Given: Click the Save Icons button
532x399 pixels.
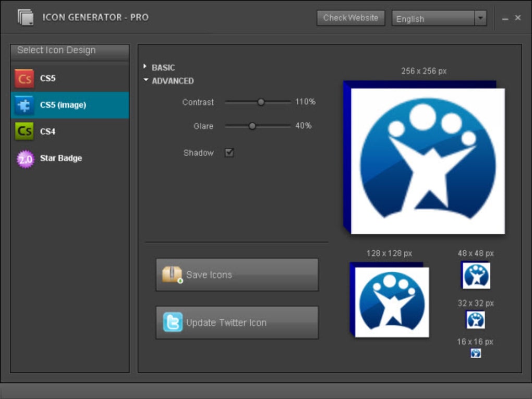Looking at the screenshot, I should click(x=237, y=275).
